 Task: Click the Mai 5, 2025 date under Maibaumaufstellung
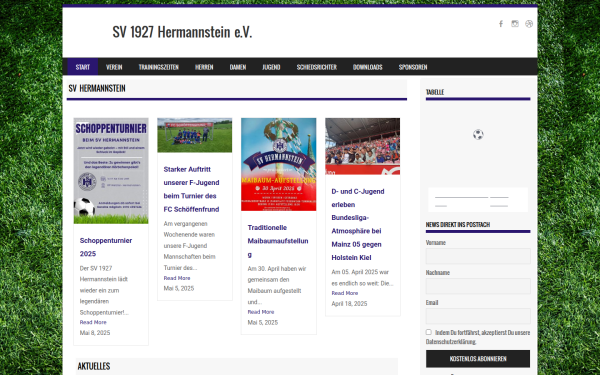point(262,323)
